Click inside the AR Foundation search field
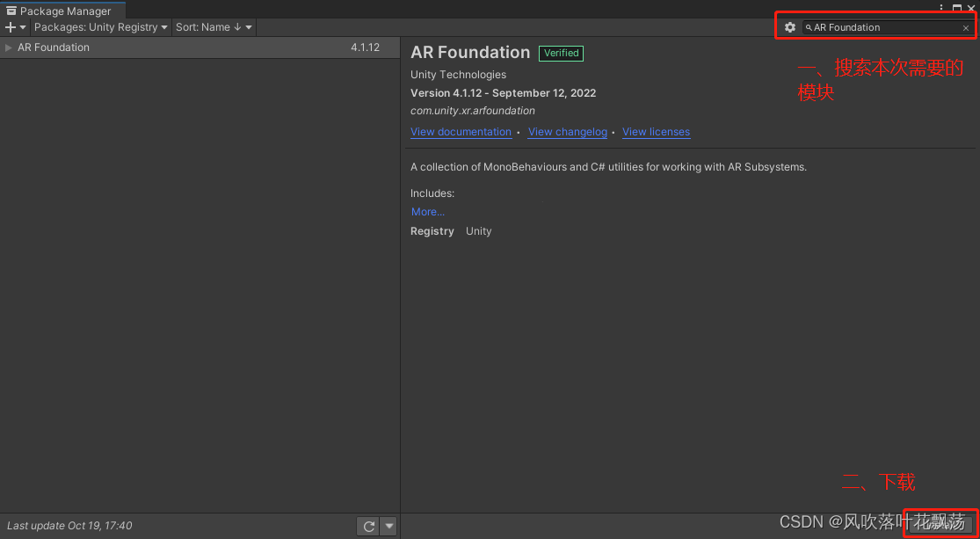 click(x=879, y=27)
